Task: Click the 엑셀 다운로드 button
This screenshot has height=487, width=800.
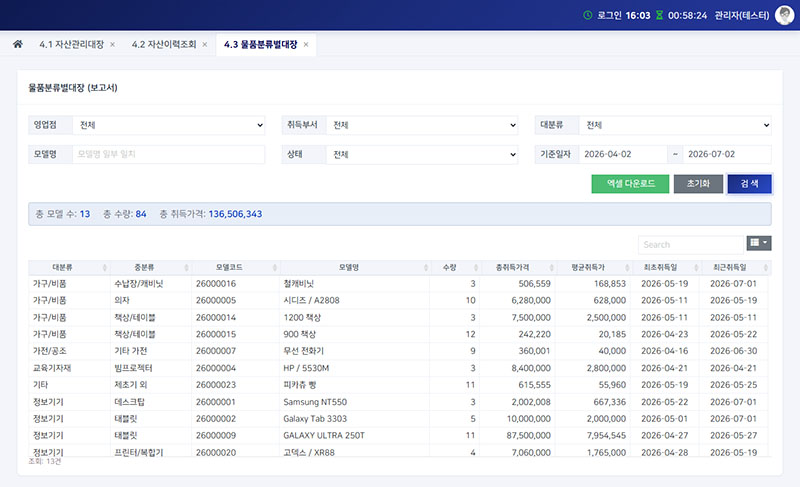Action: pyautogui.click(x=630, y=184)
